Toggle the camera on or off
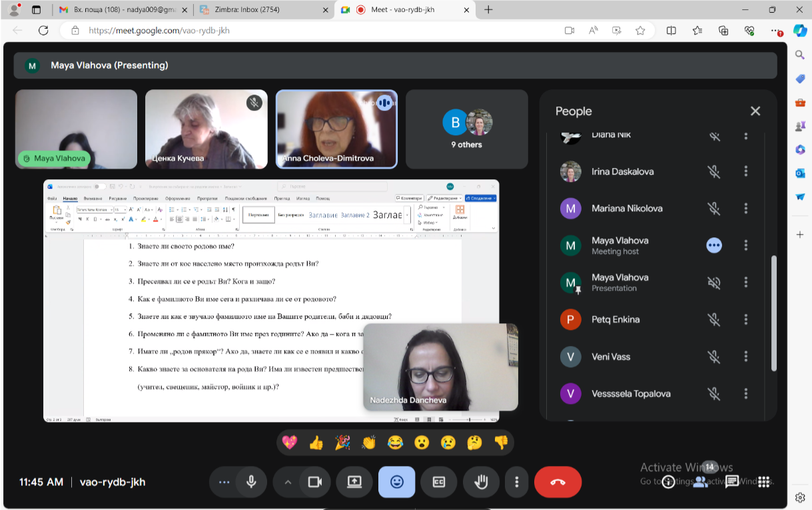 click(x=315, y=482)
